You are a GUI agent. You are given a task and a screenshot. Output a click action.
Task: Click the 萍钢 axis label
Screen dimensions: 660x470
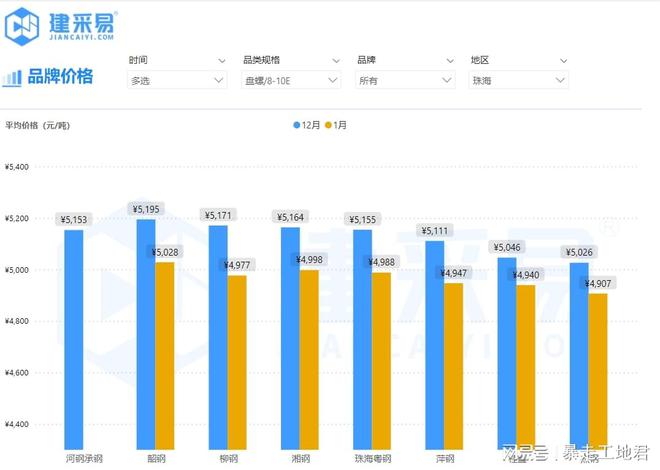pos(445,458)
